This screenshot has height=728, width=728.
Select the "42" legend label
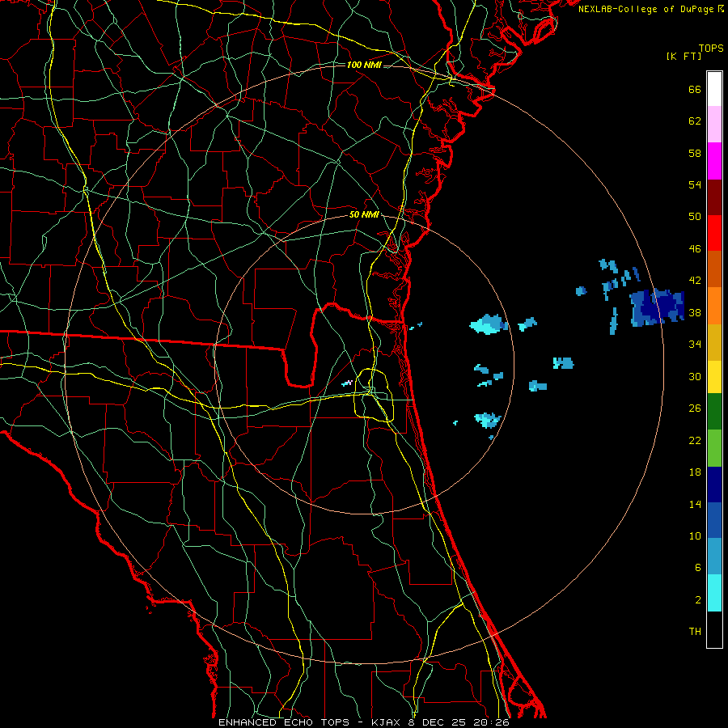click(695, 281)
